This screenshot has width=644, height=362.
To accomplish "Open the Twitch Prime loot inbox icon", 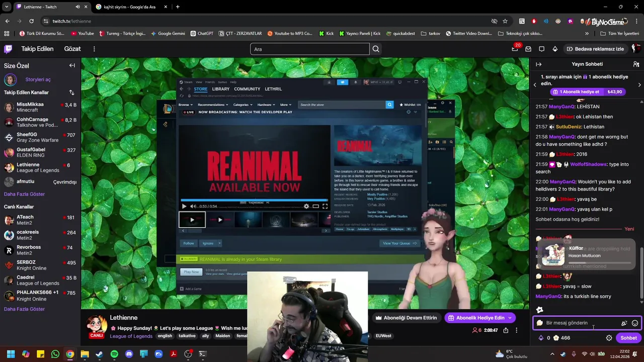I will coord(528,49).
